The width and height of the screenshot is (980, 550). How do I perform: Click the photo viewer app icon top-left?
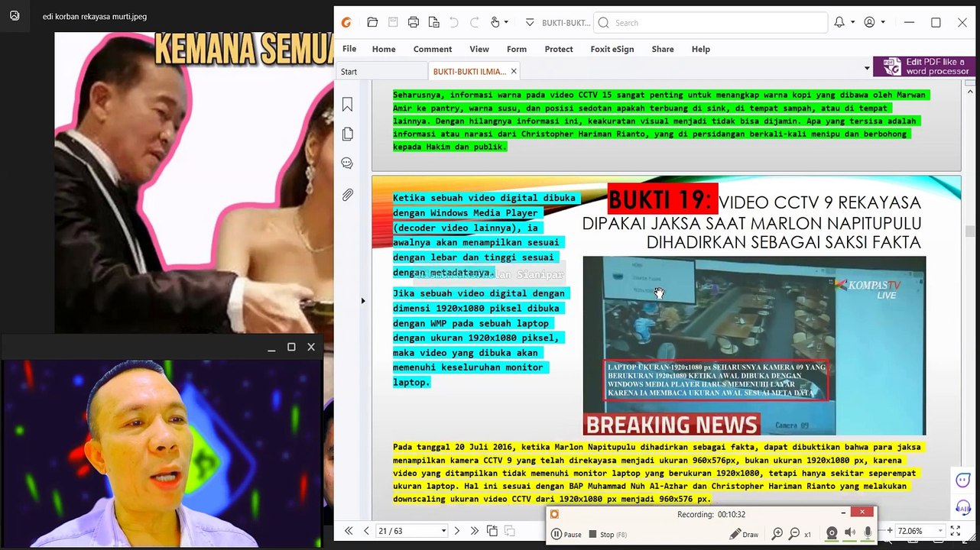pyautogui.click(x=15, y=15)
